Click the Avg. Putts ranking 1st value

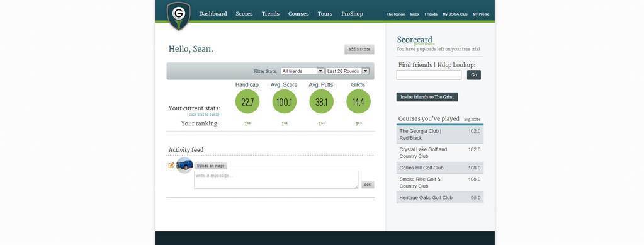tap(321, 123)
